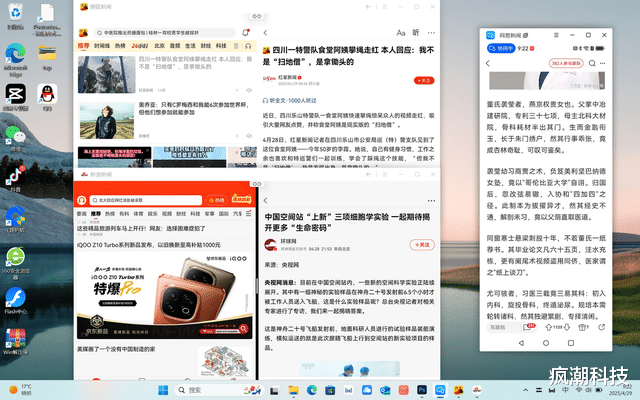Viewport: 640px width, 400px height.
Task: Open Windows Start menu
Action: (x=163, y=390)
